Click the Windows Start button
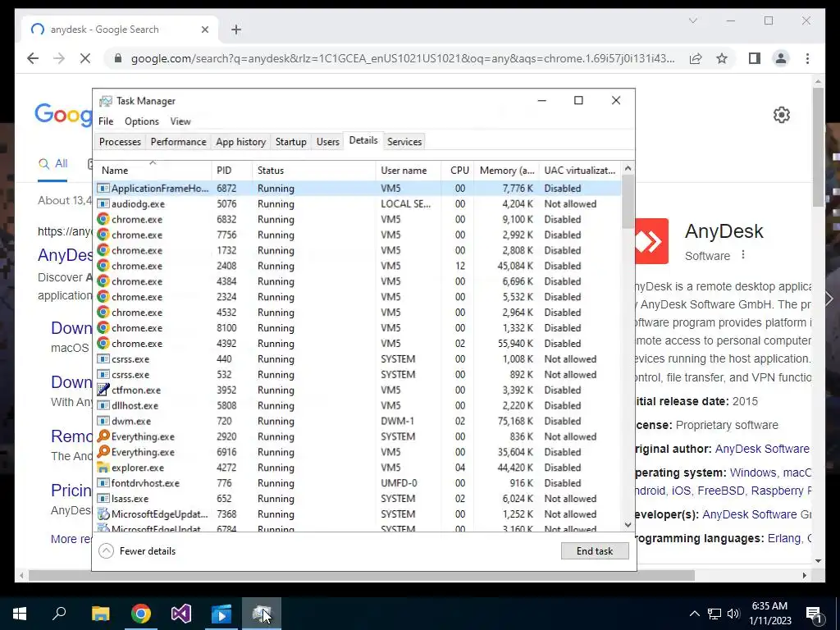Viewport: 840px width, 630px height. click(x=20, y=614)
